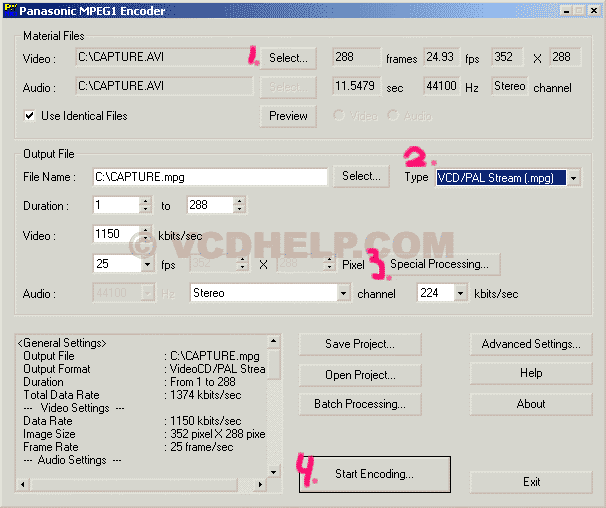The height and width of the screenshot is (508, 606).
Task: Click the Duration start field showing 1
Action: pos(116,205)
